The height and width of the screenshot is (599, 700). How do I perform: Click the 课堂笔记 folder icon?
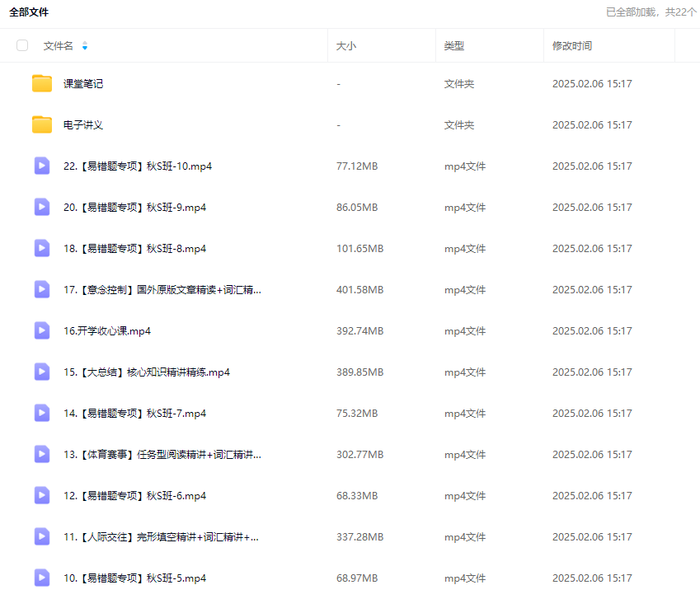tap(42, 83)
